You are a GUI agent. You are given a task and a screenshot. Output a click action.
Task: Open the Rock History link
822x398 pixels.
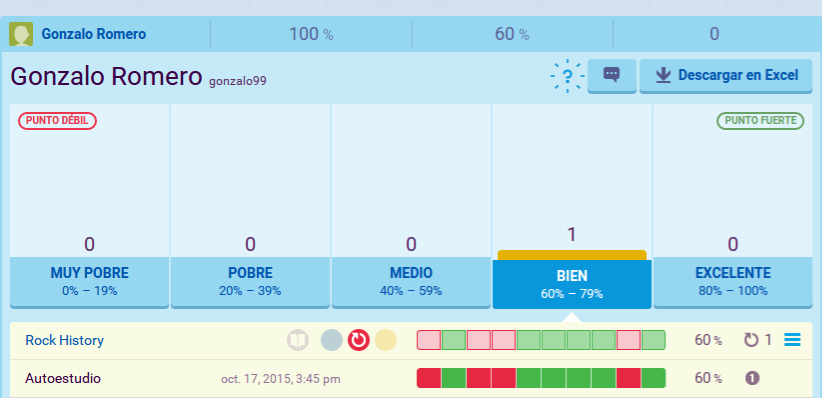pos(64,340)
